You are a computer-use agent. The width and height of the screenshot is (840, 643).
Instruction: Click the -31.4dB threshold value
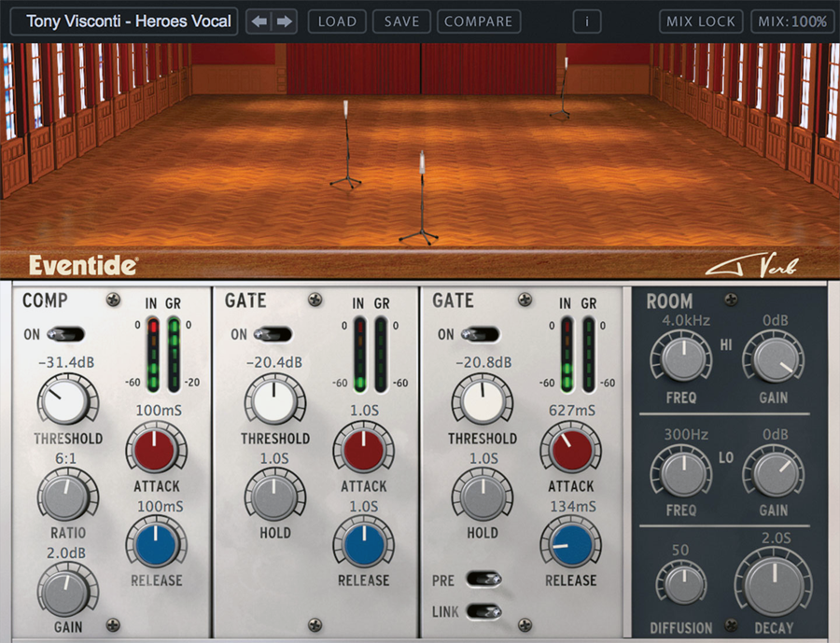coord(66,363)
